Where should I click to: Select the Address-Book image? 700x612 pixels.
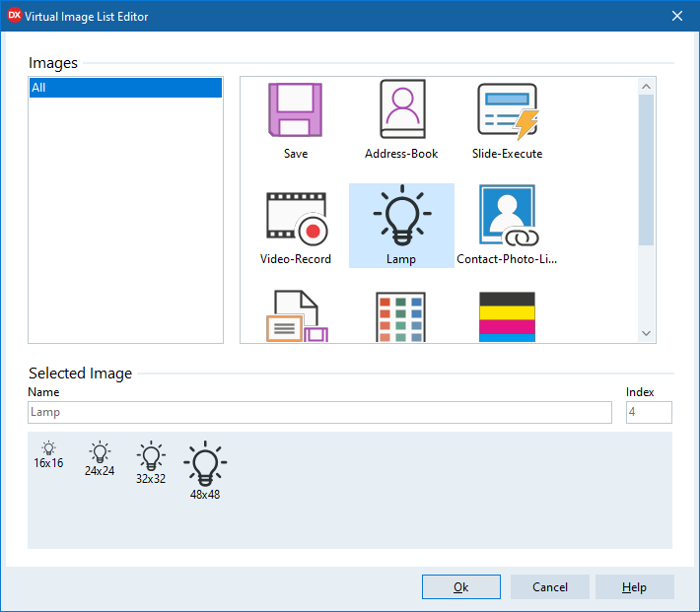(x=402, y=109)
